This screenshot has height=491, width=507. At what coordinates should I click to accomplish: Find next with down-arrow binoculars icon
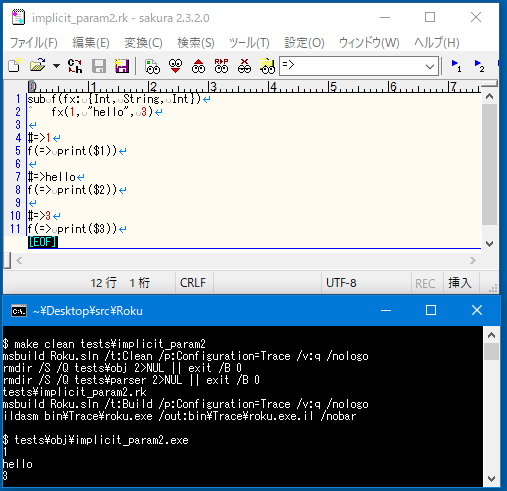[x=175, y=66]
